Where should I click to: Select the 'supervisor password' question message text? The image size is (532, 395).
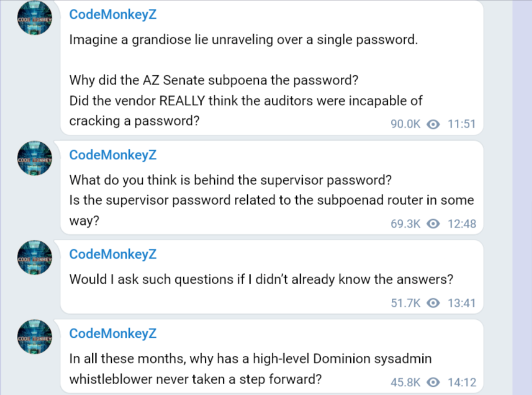pyautogui.click(x=230, y=180)
